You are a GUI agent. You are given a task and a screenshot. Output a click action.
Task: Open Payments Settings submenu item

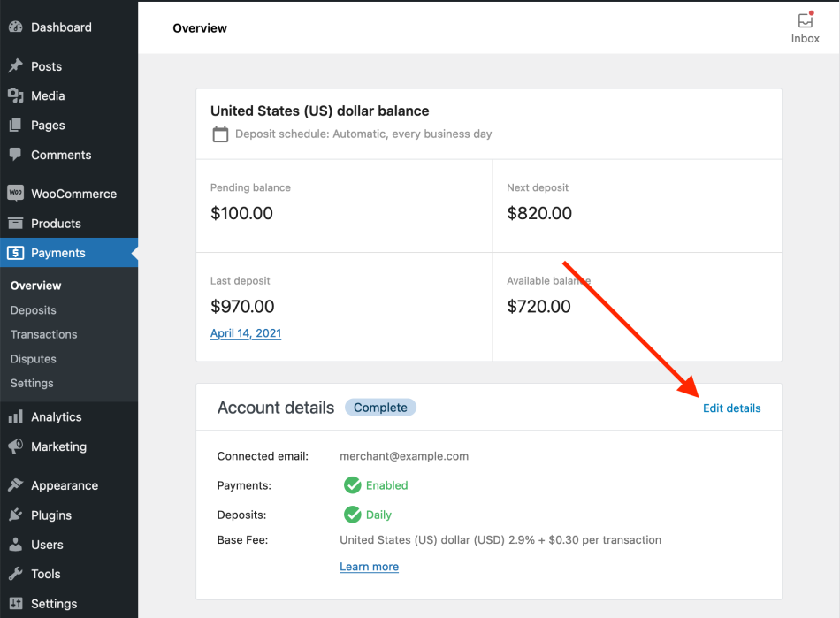pyautogui.click(x=32, y=383)
